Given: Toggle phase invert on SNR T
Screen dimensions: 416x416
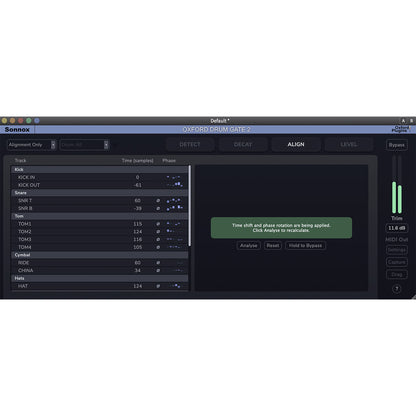Looking at the screenshot, I should [158, 200].
